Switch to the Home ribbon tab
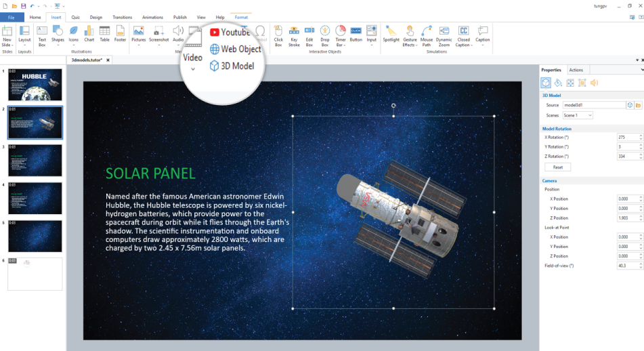 point(35,17)
